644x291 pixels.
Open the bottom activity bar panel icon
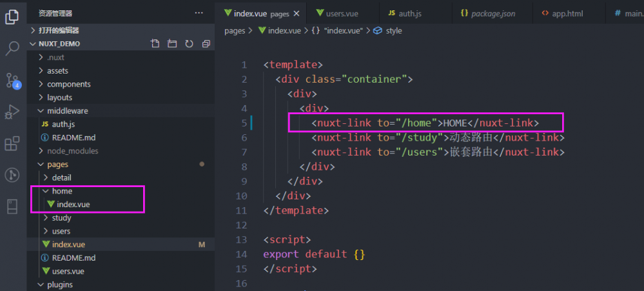12,206
